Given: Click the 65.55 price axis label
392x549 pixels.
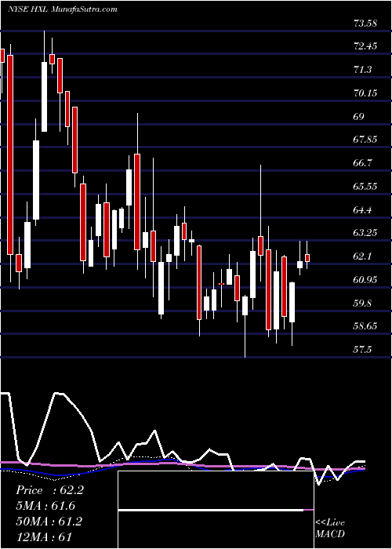Looking at the screenshot, I should [x=365, y=187].
